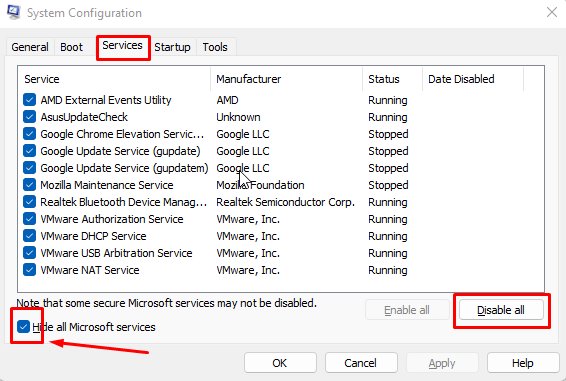Select the VMware USB Arbitration Service name
566x381 pixels.
pos(116,253)
